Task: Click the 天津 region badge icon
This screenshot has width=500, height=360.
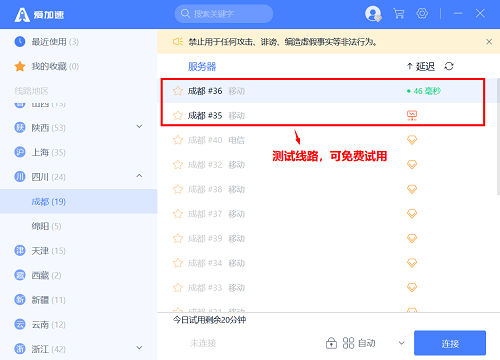Action: pos(20,250)
